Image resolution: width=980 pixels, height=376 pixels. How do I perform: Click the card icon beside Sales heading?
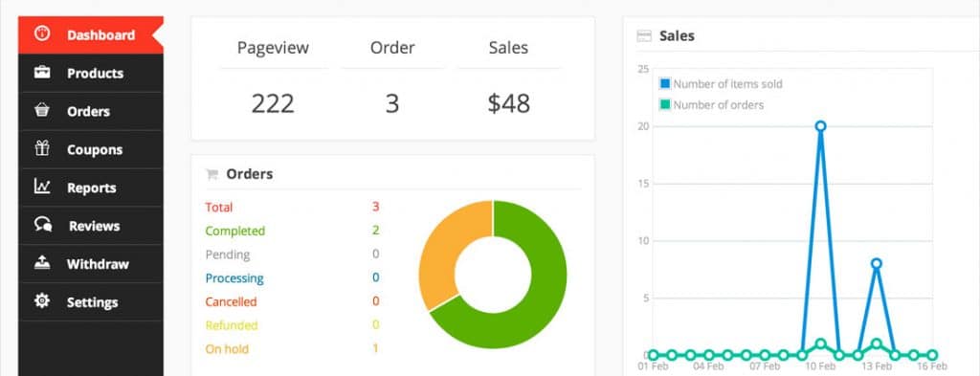point(644,36)
